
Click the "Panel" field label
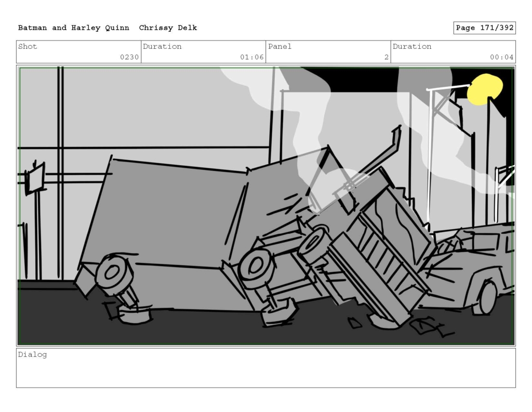(280, 46)
